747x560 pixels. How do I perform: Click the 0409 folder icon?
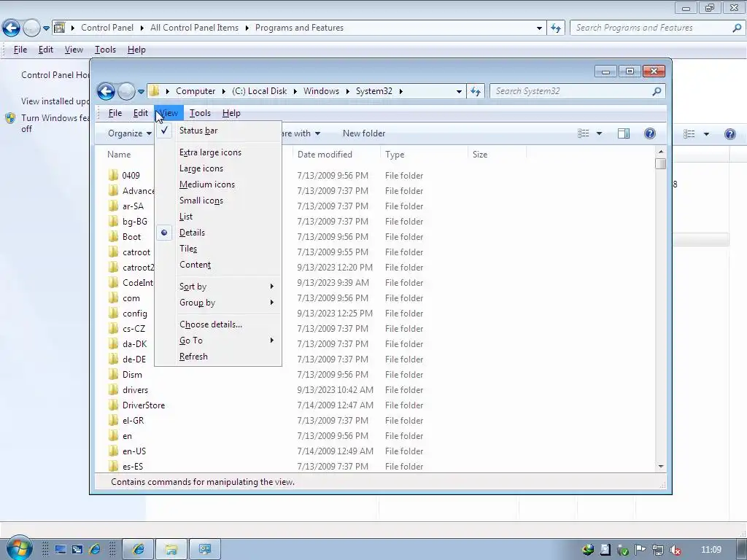[113, 175]
